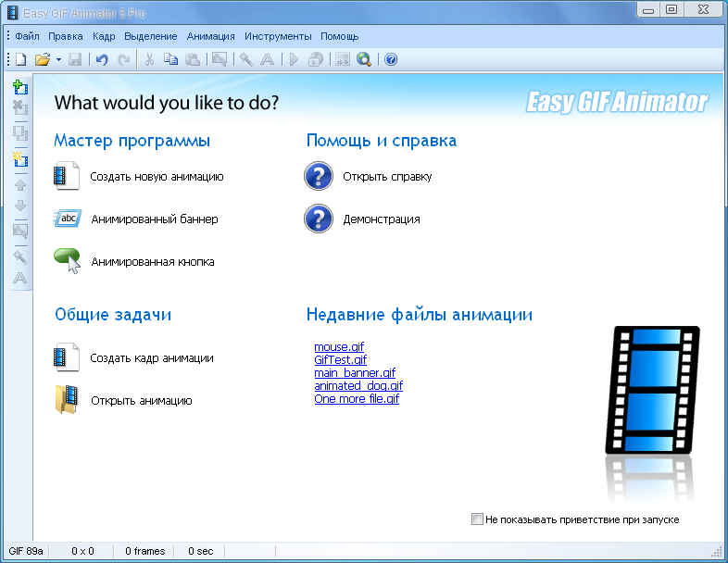This screenshot has height=563, width=728.
Task: Click the Preview in browser stacked icon
Action: 316,59
